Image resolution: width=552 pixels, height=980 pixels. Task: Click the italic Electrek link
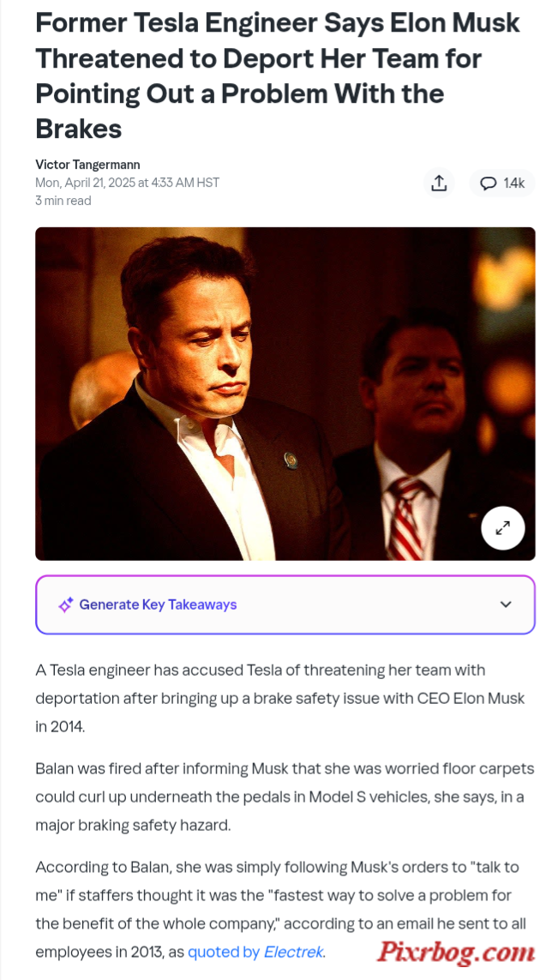(294, 953)
